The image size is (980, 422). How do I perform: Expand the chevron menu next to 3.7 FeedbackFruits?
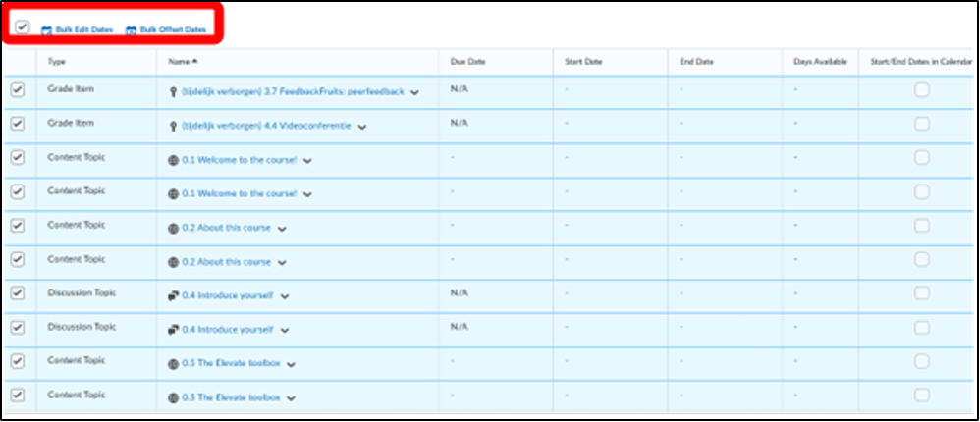point(414,93)
